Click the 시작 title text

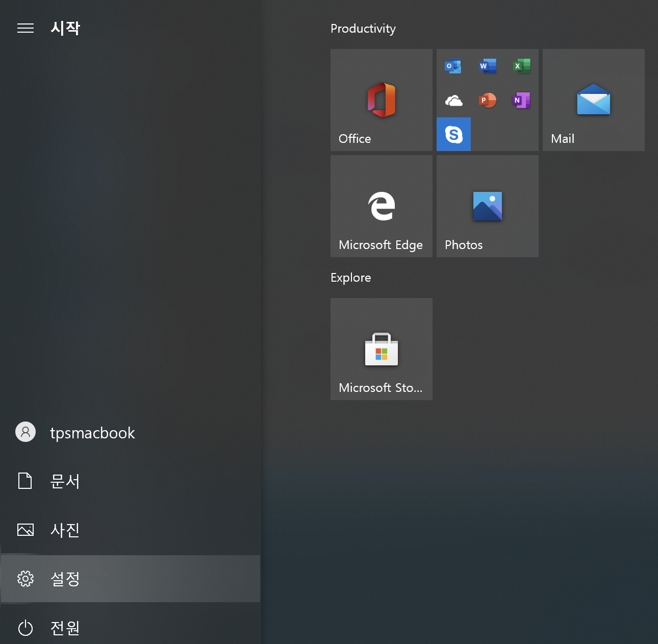(x=65, y=28)
